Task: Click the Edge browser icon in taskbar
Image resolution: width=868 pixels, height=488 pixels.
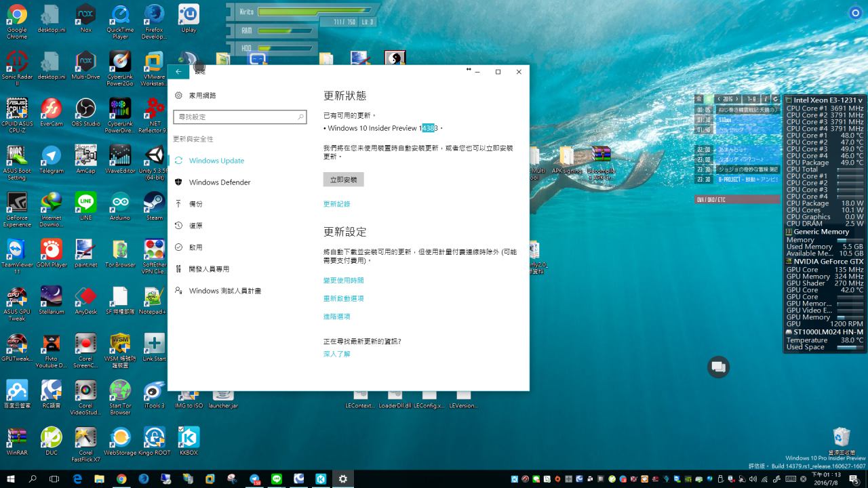Action: [77, 479]
